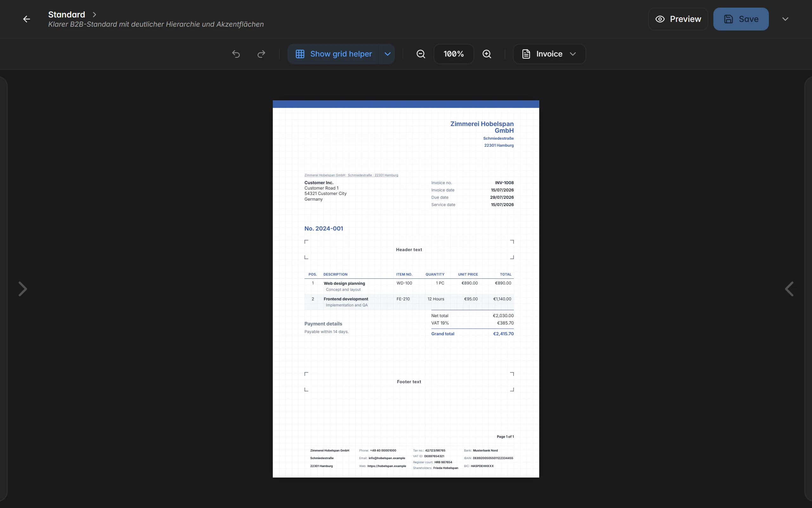Screen dimensions: 812x508
Task: Click the 'Net total' label
Action: [x=440, y=316]
